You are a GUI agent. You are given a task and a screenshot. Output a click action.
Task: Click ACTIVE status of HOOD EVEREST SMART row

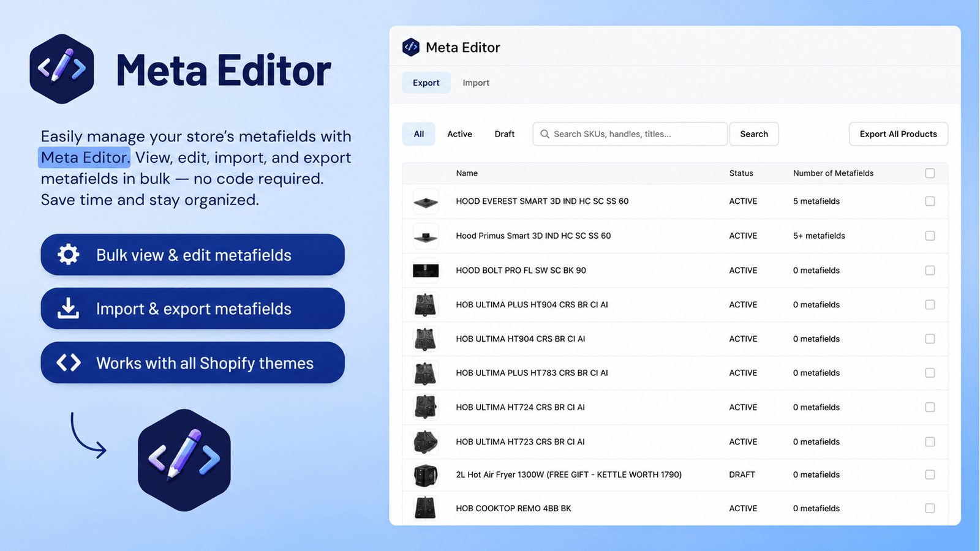click(x=744, y=201)
